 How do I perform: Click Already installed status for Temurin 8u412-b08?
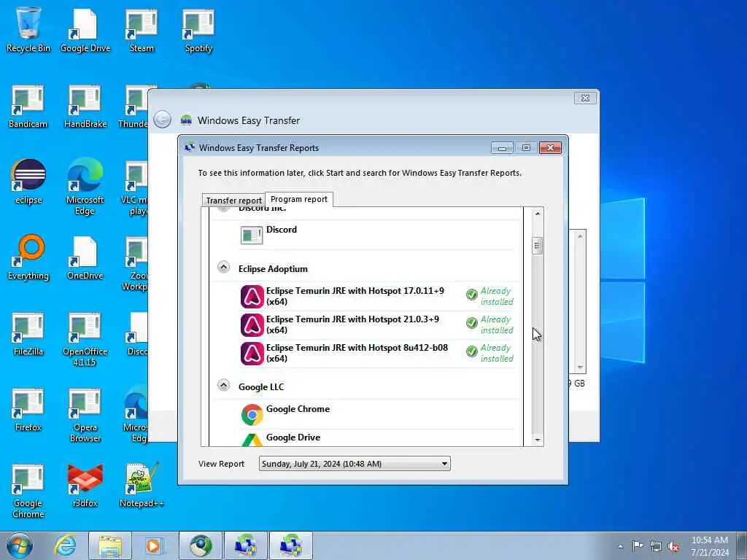(490, 354)
